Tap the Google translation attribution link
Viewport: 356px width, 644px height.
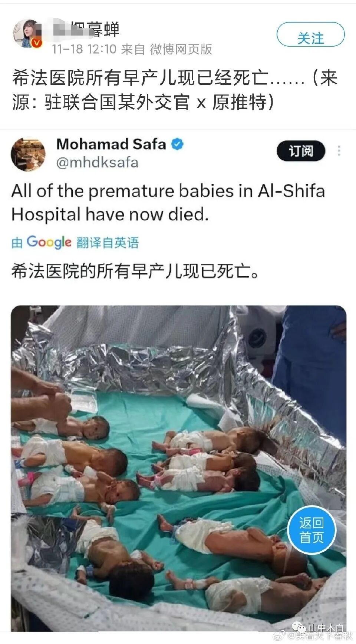click(x=75, y=242)
